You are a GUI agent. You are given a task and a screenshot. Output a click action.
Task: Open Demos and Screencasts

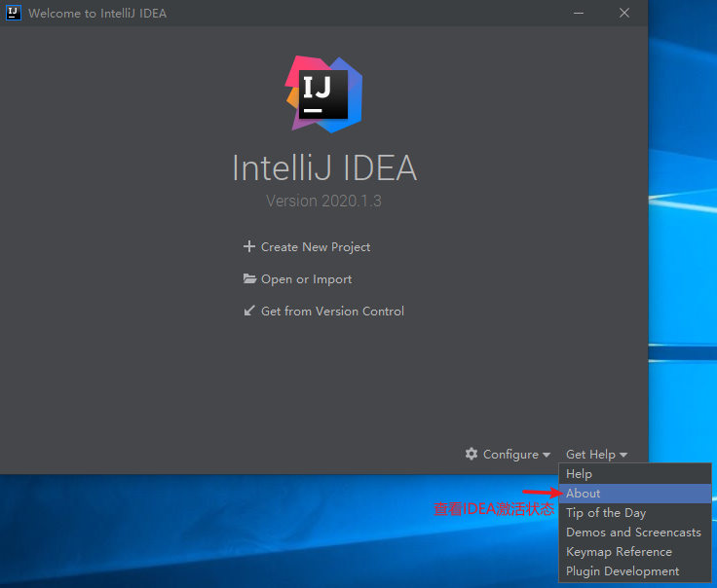(635, 533)
